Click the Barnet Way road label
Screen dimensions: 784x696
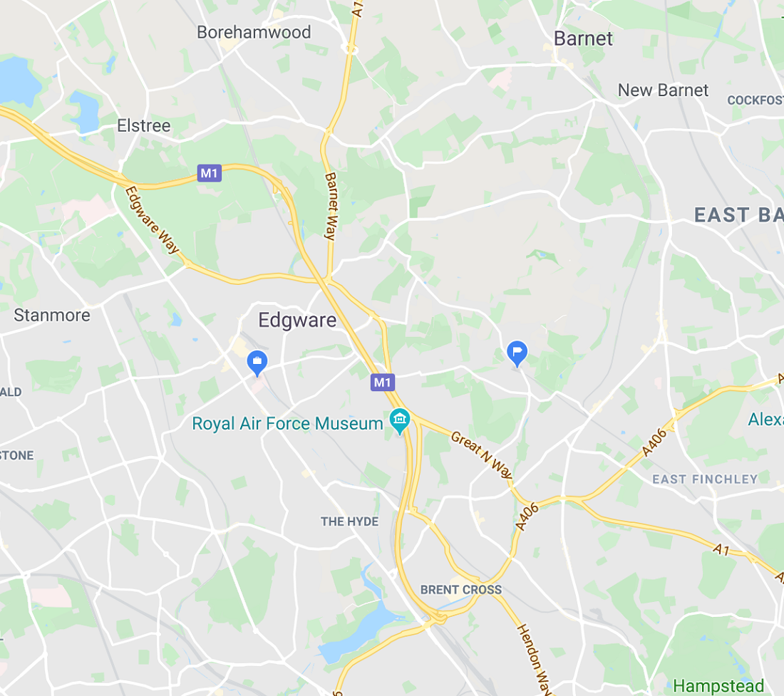coord(331,207)
